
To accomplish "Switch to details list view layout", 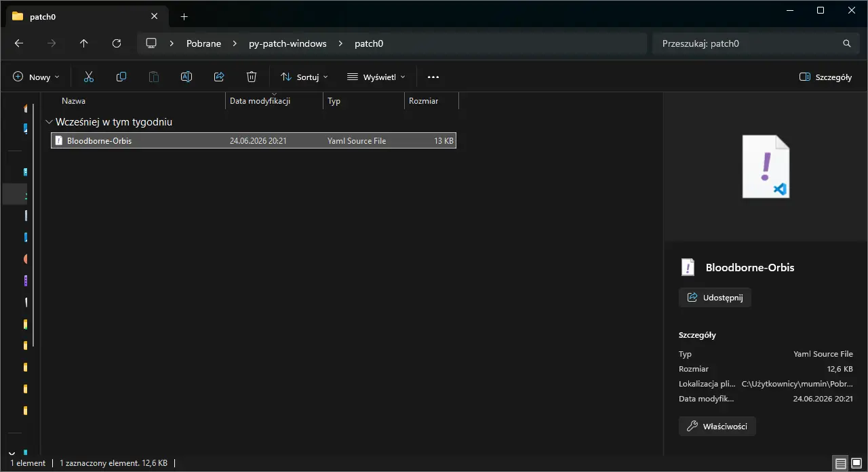I will pos(841,464).
